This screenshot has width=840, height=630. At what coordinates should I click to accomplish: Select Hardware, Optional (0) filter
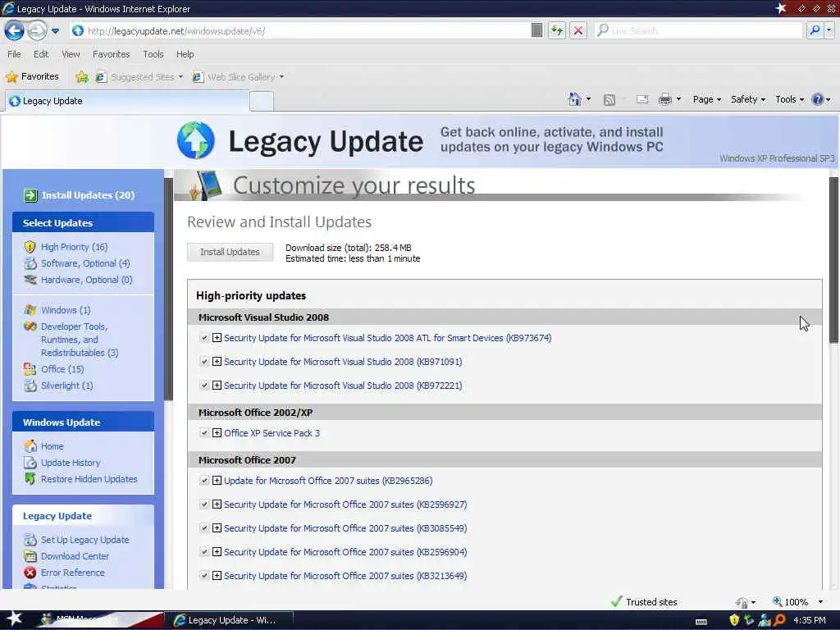coord(86,280)
